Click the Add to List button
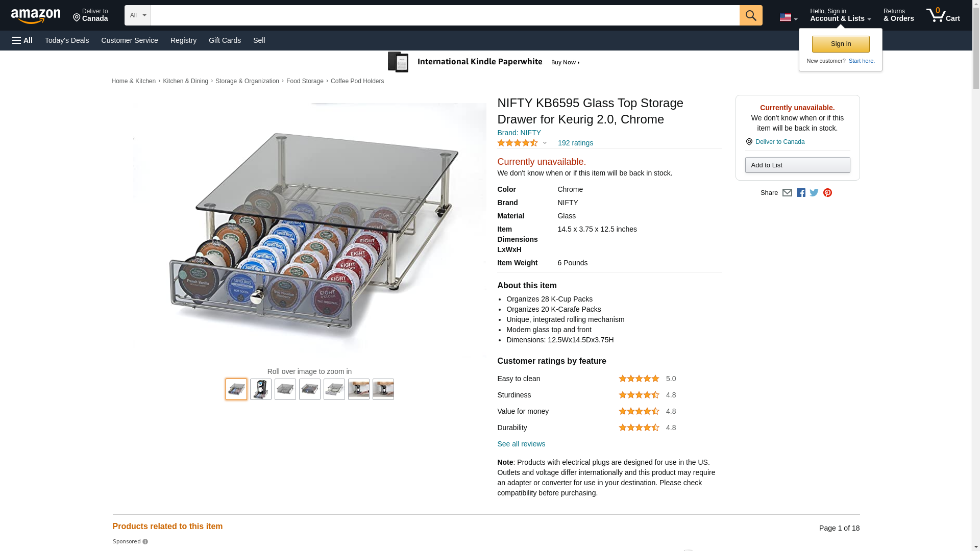This screenshot has height=551, width=980. click(x=797, y=165)
